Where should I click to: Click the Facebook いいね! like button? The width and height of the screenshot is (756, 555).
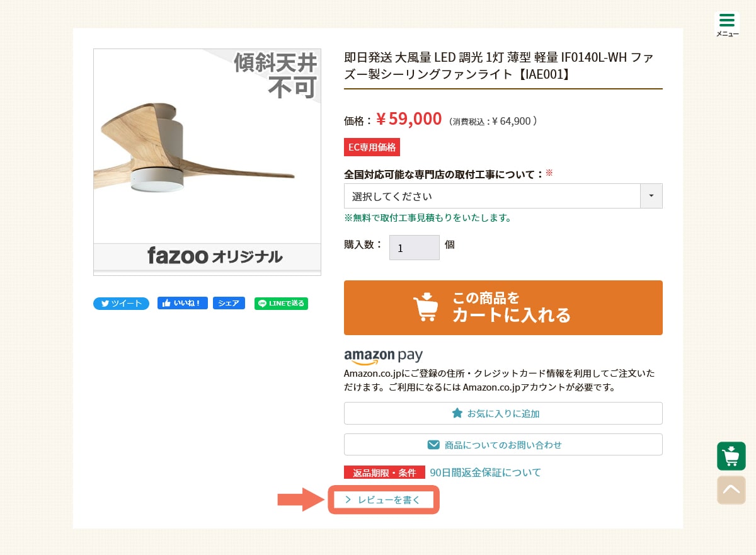pyautogui.click(x=182, y=303)
